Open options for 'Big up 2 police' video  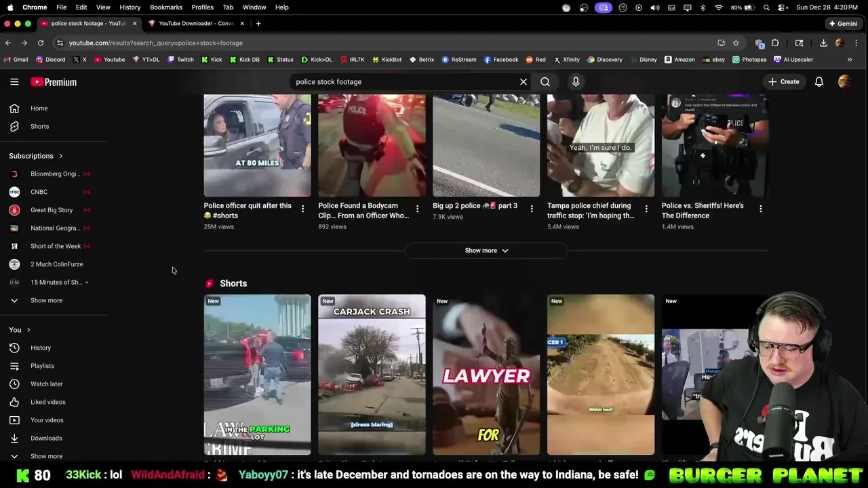tap(532, 209)
